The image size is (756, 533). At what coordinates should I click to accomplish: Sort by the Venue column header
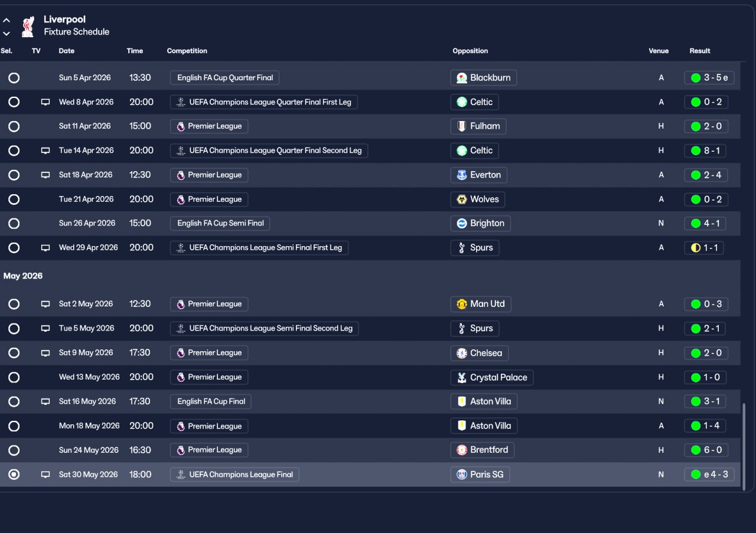click(x=659, y=51)
